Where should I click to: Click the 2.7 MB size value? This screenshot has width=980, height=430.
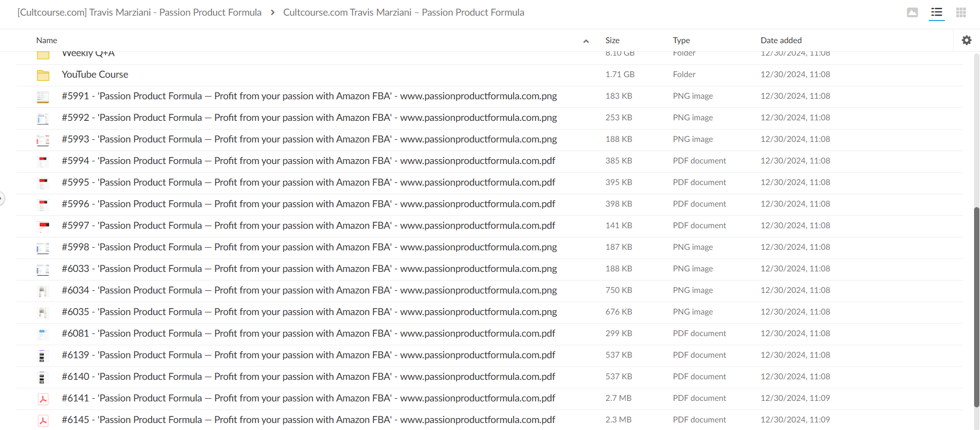tap(618, 398)
